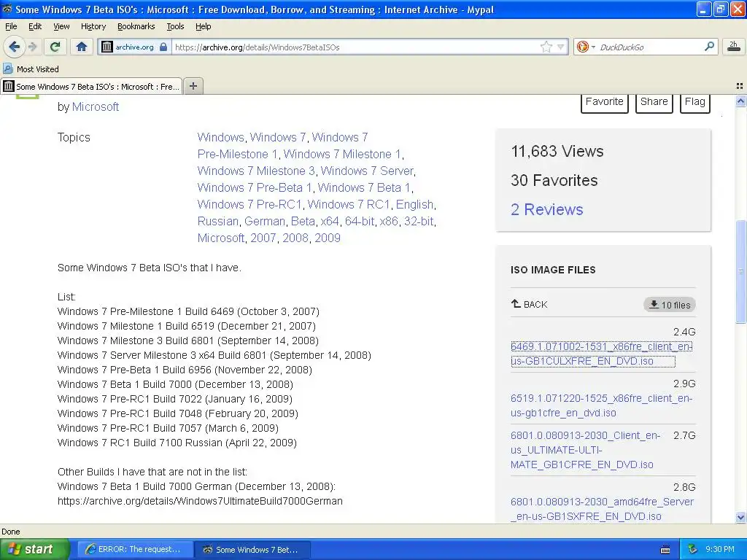This screenshot has height=560, width=747.
Task: Click the Windows7UltimateBuild7000German URL text
Action: (200, 501)
